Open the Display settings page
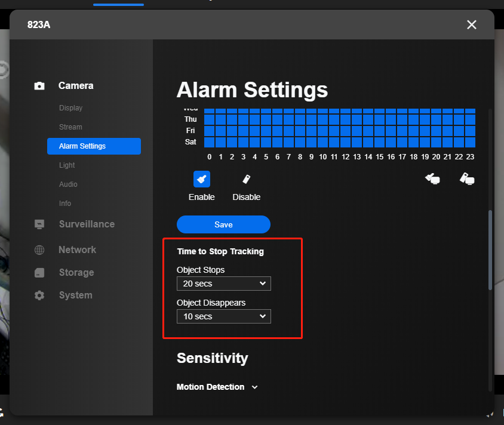The height and width of the screenshot is (425, 504). pos(70,108)
